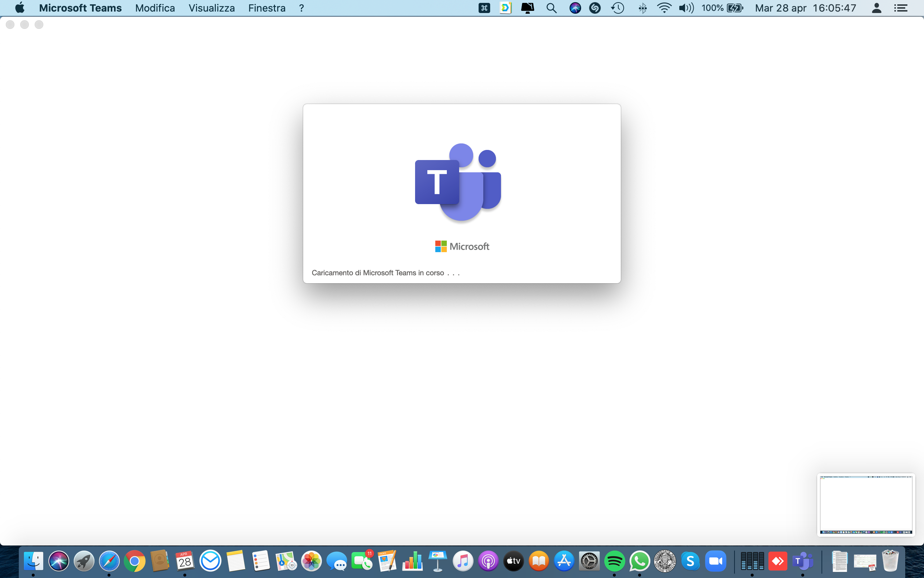Viewport: 924px width, 578px height.
Task: Open the text document stack in Dock
Action: pyautogui.click(x=839, y=561)
